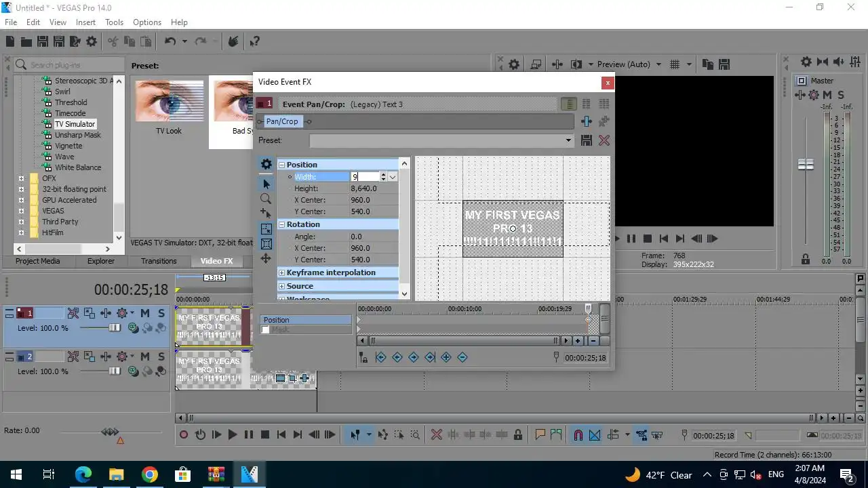Click the What's This help icon
This screenshot has height=488, width=868.
tap(255, 42)
